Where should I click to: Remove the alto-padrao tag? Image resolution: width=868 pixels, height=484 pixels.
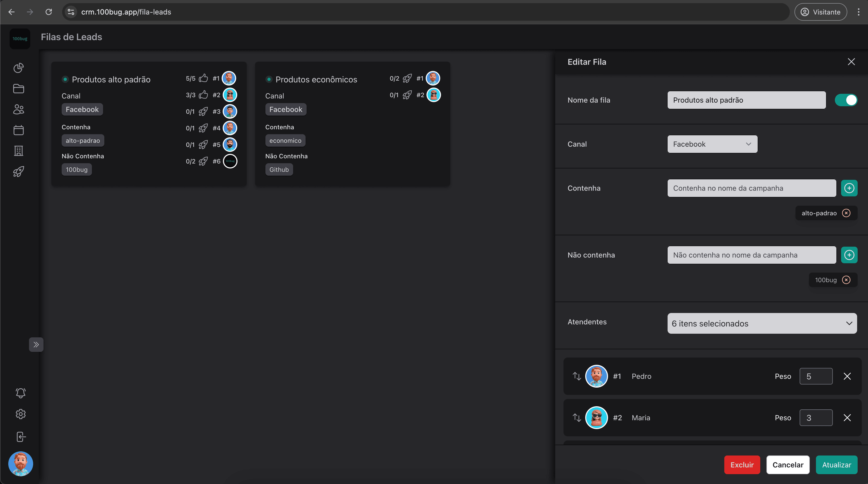coord(846,213)
